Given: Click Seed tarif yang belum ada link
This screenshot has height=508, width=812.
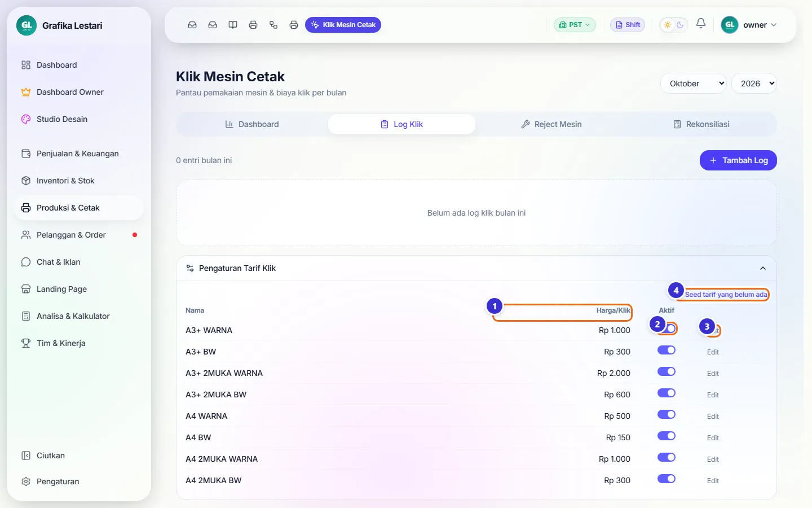Looking at the screenshot, I should tap(726, 295).
